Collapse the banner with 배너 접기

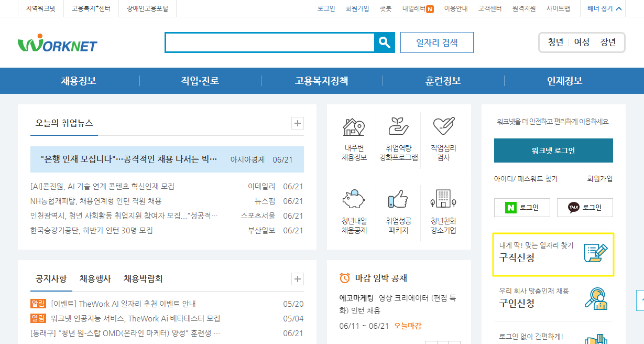coord(605,8)
